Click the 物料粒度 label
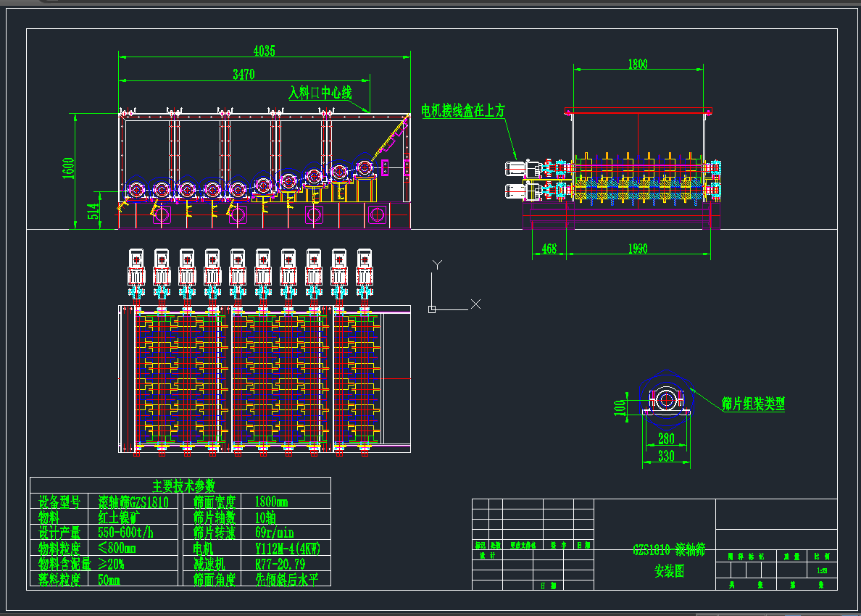The width and height of the screenshot is (861, 616). point(59,549)
